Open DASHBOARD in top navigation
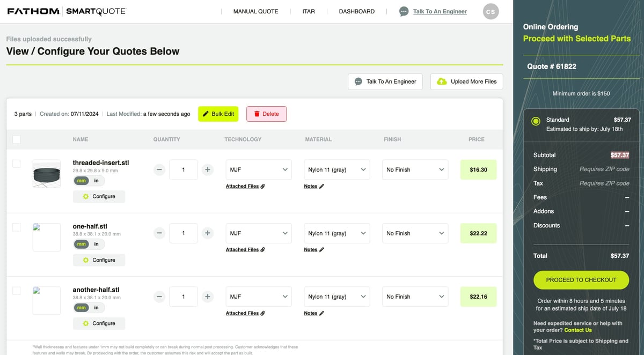 pyautogui.click(x=357, y=11)
